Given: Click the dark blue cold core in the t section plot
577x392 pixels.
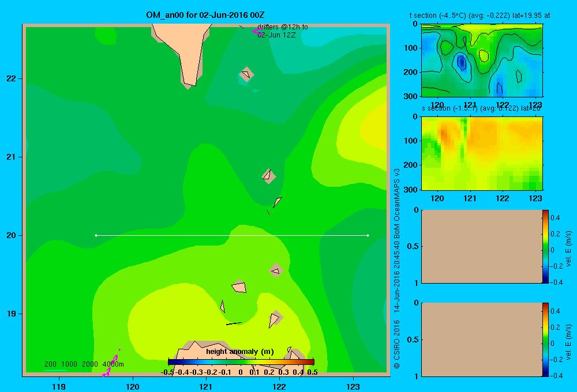Looking at the screenshot, I should tap(462, 62).
